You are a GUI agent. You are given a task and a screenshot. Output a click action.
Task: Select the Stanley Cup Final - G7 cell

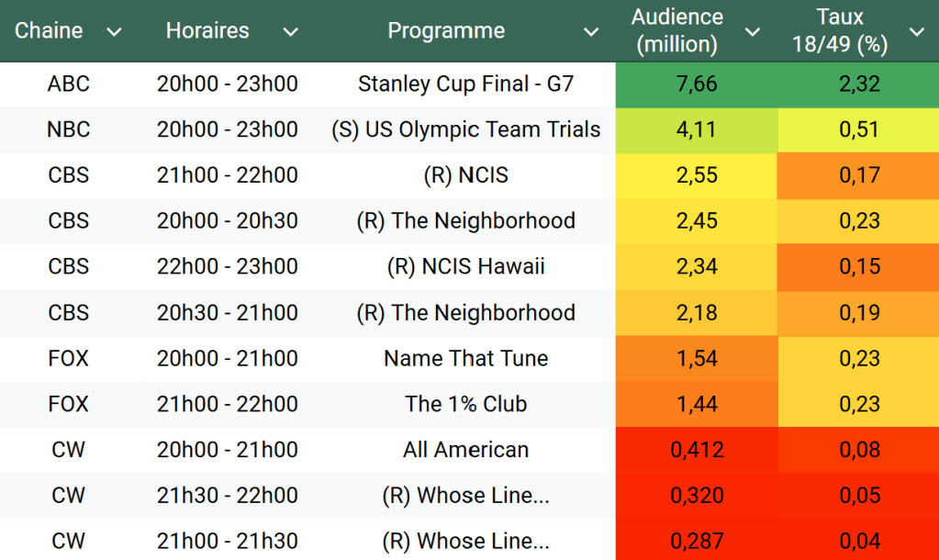[x=465, y=84]
